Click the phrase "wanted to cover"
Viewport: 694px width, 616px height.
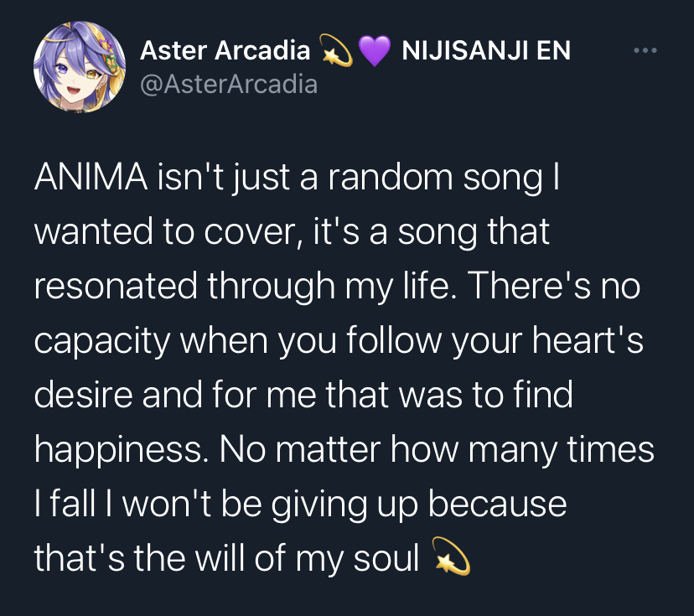(164, 231)
